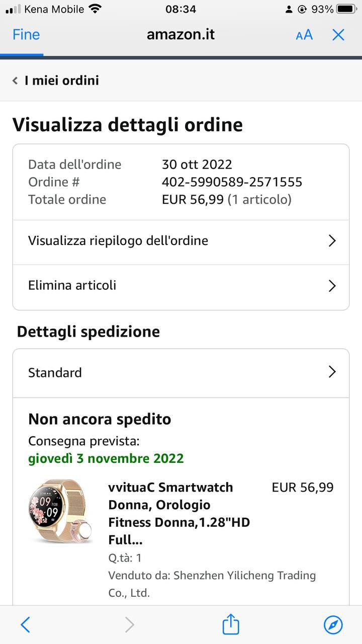
Task: Expand Visualizza riepilogo dell'ordine chevron
Action: 332,241
